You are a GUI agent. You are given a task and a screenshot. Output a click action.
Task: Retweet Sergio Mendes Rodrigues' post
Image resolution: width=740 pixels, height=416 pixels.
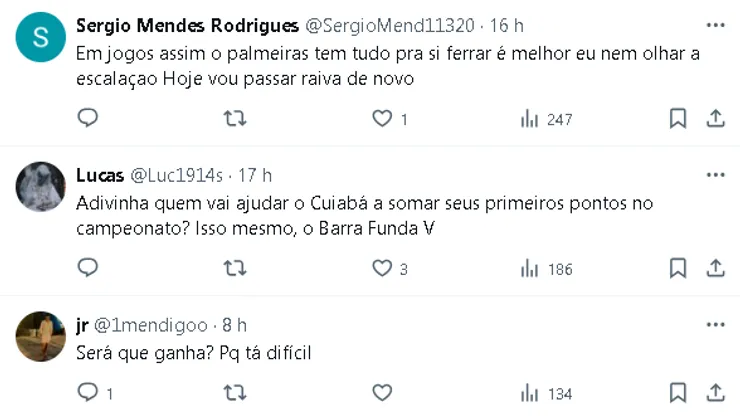click(234, 119)
